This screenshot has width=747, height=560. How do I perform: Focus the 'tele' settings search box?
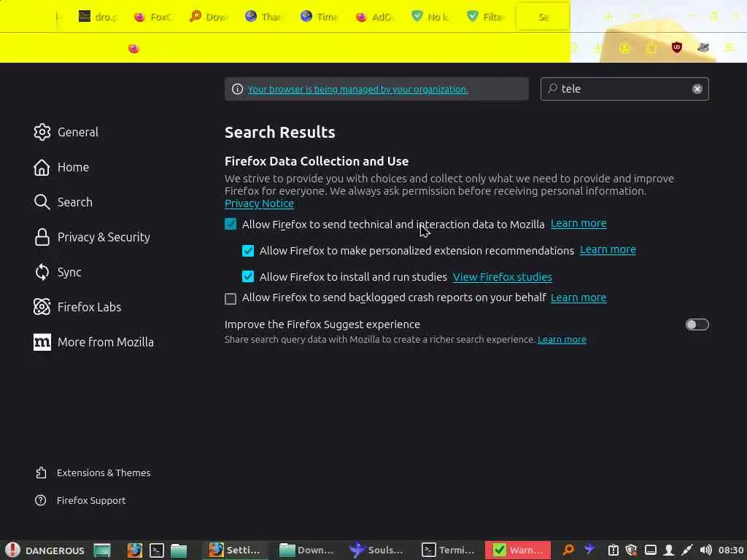[624, 89]
